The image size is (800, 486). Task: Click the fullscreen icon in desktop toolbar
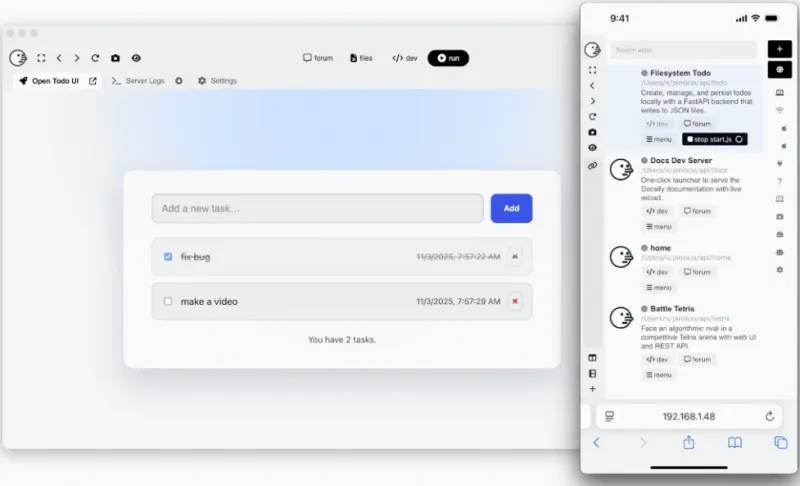tap(41, 59)
